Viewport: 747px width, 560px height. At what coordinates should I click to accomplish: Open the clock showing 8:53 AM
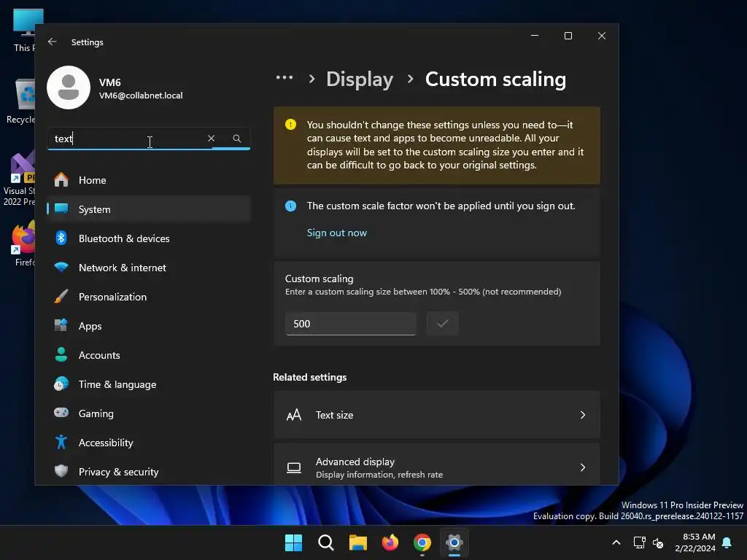click(x=695, y=542)
